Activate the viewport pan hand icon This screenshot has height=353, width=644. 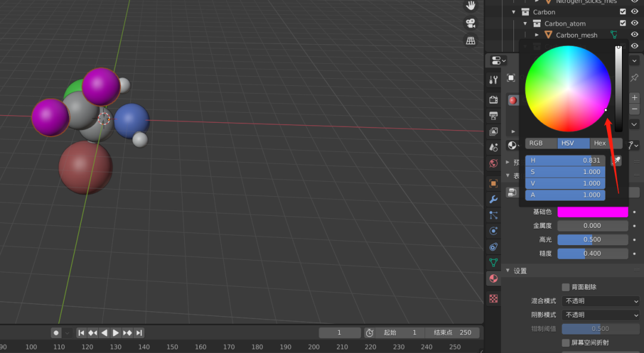click(470, 5)
